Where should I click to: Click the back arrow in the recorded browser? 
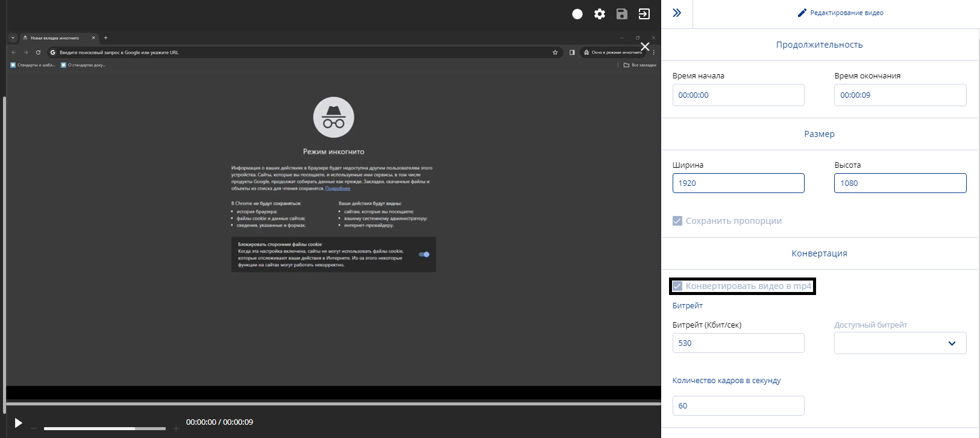(x=14, y=52)
